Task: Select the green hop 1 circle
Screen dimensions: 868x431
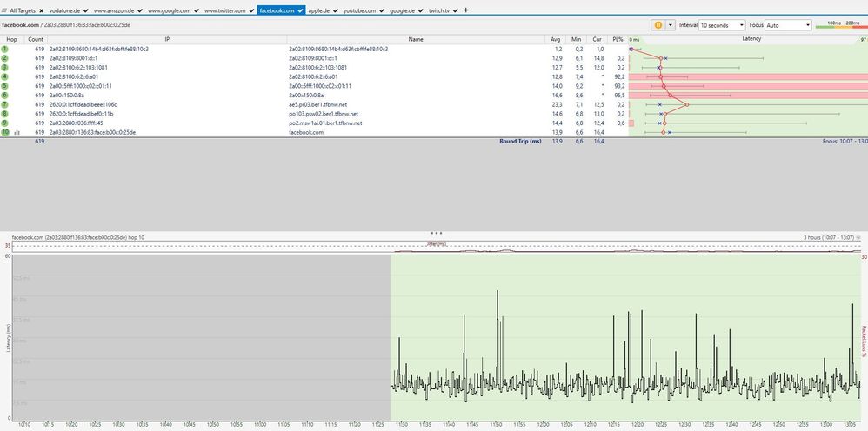Action: coord(4,50)
